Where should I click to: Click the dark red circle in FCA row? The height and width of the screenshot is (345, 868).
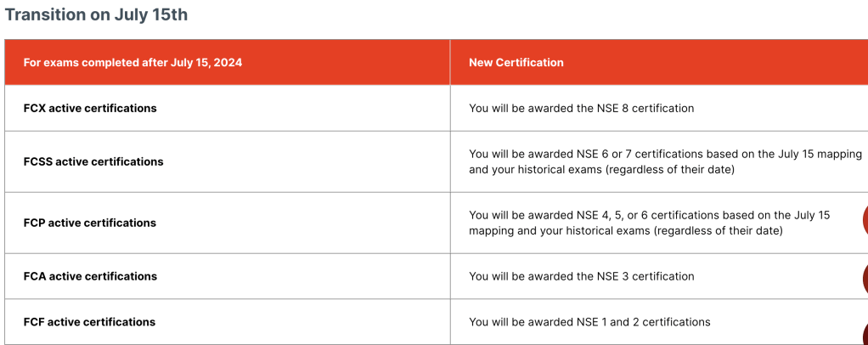(865, 278)
